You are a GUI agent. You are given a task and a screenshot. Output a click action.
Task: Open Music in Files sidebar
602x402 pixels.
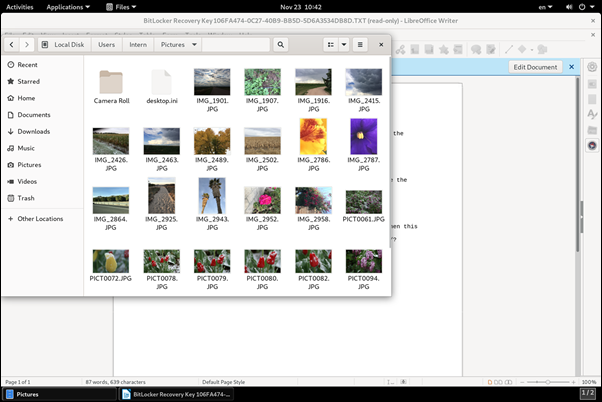(x=42, y=148)
